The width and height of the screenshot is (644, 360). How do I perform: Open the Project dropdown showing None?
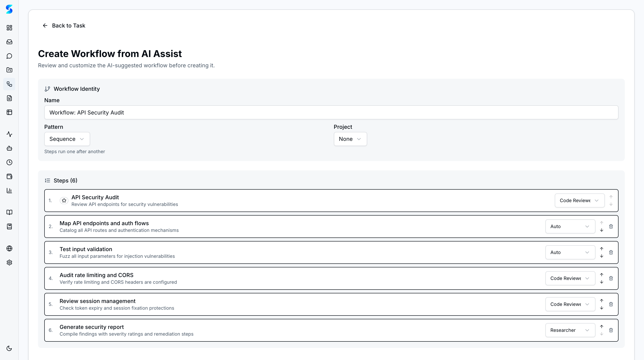[x=350, y=139]
